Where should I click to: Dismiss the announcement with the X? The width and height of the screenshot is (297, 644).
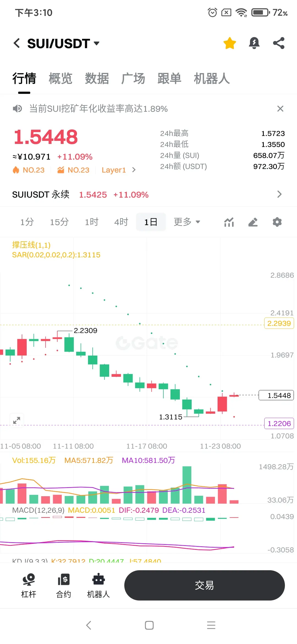(x=280, y=109)
